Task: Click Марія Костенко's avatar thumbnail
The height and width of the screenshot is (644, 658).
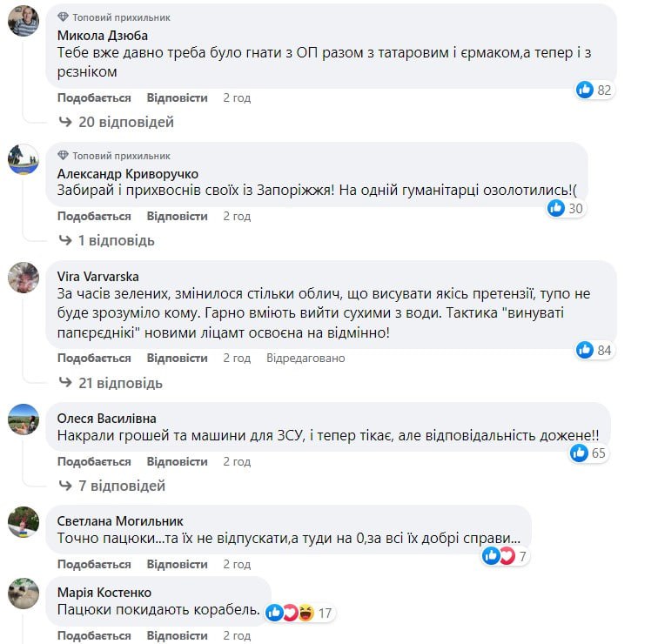Action: pyautogui.click(x=23, y=594)
